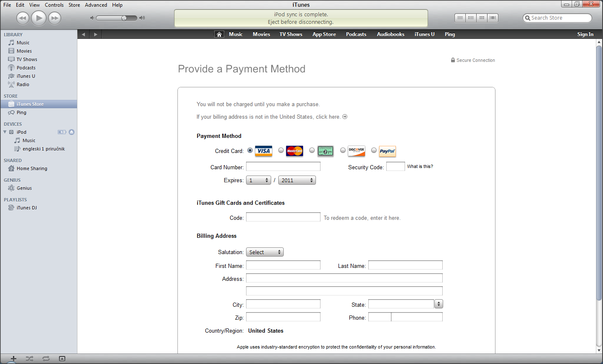Click the next track button
Viewport: 603px width, 364px height.
tap(55, 18)
